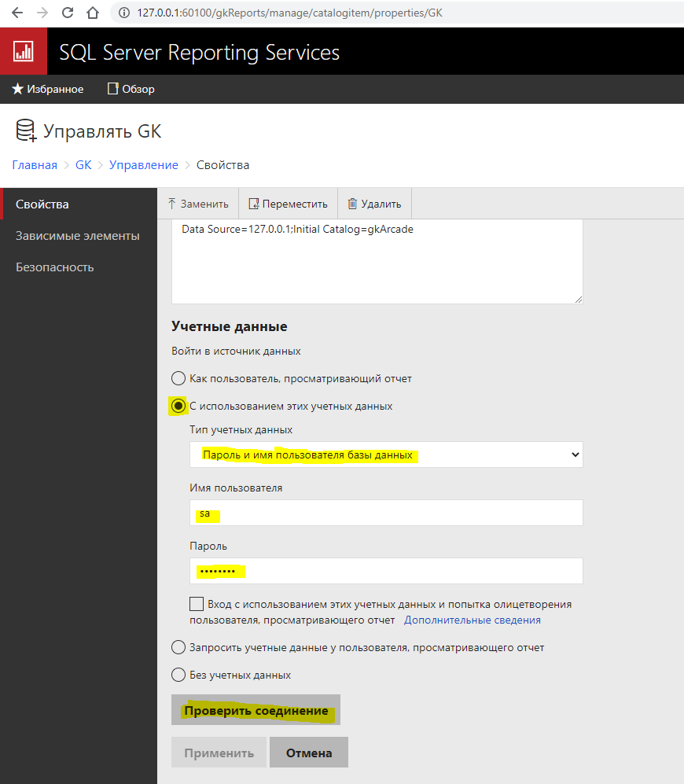Click the Свойства breadcrumb text

pos(222,165)
